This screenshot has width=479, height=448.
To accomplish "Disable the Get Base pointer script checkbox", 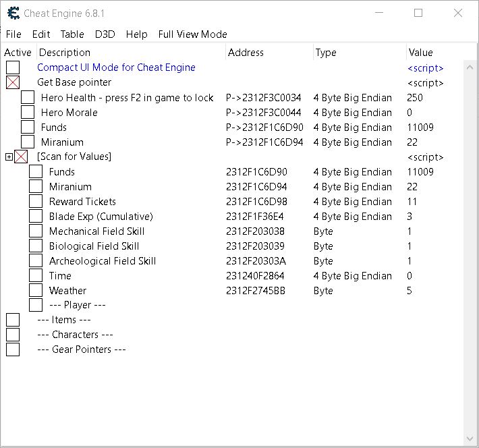I will tap(13, 82).
